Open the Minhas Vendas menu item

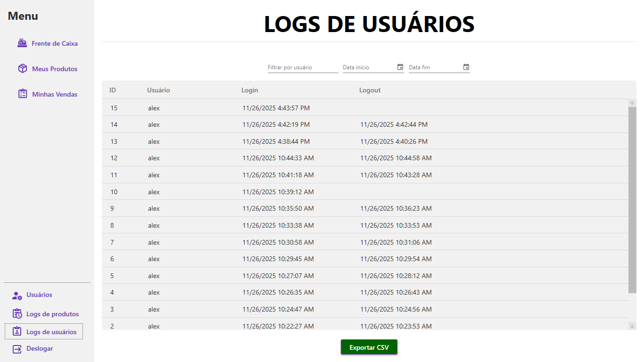click(55, 94)
